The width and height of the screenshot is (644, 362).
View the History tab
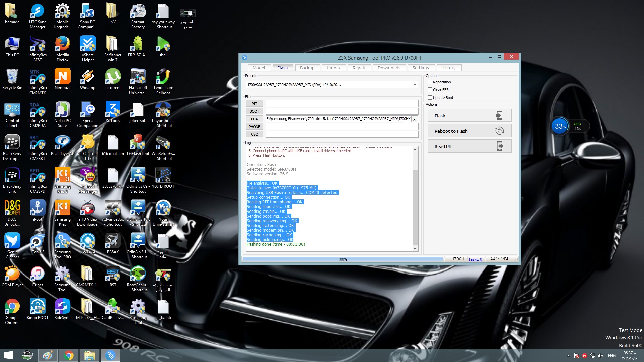coord(448,68)
